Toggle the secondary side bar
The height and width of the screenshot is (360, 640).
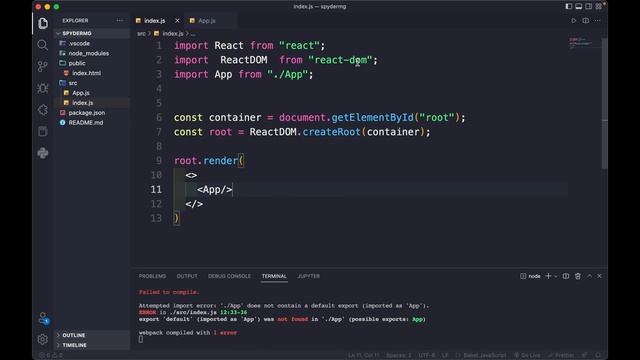[x=588, y=7]
